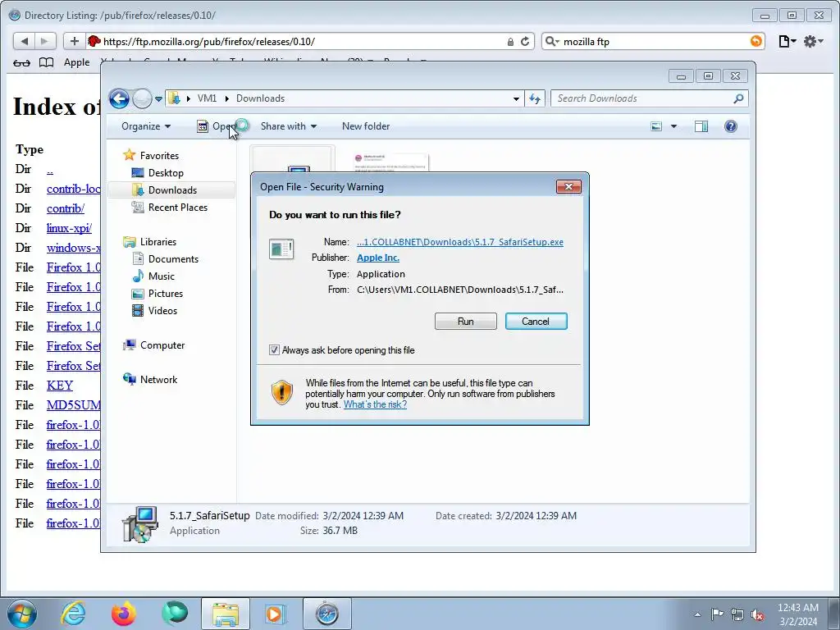Image resolution: width=840 pixels, height=630 pixels.
Task: Click Action Center flag in tray
Action: click(x=717, y=614)
